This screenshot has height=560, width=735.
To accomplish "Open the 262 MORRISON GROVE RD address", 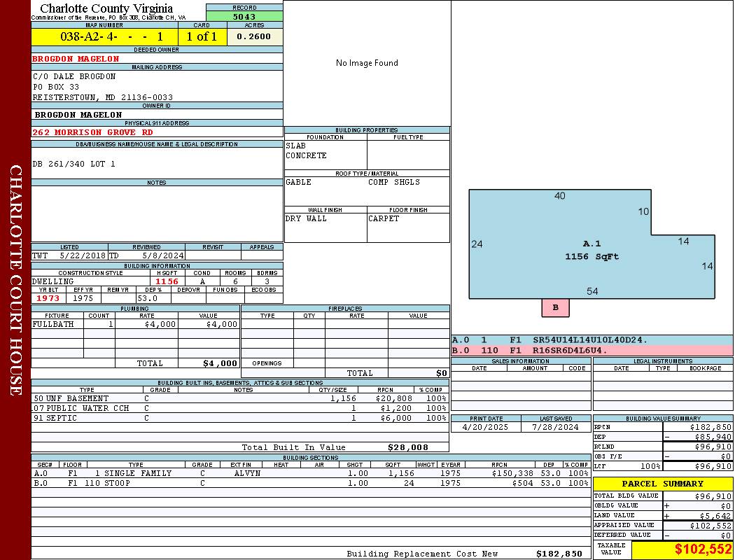I will (x=92, y=132).
